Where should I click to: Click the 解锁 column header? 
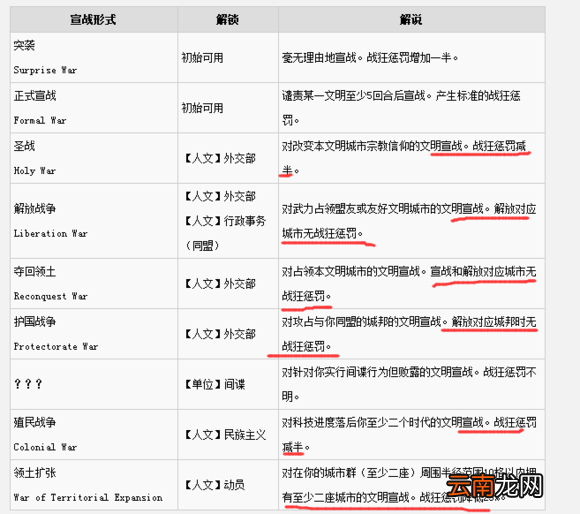click(227, 20)
